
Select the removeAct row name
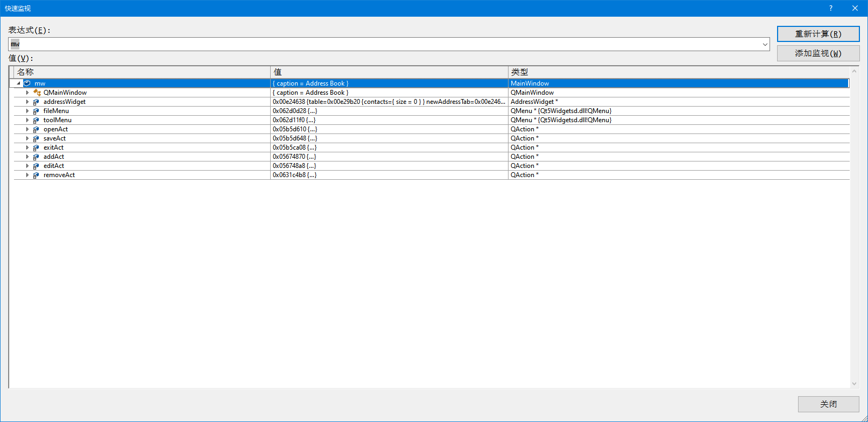click(59, 175)
